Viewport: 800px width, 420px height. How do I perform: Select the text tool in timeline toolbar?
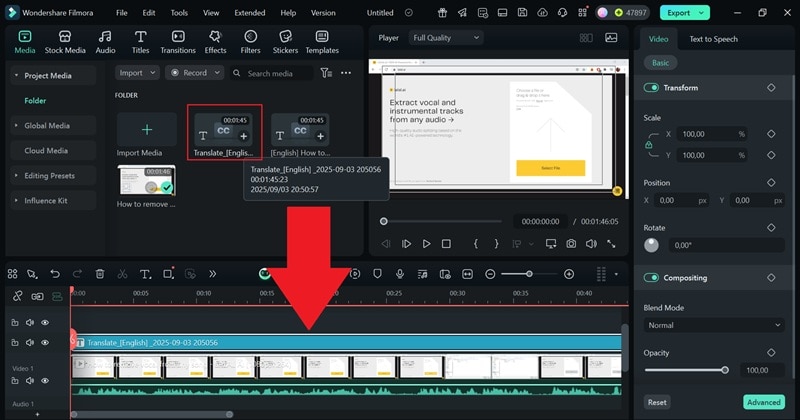145,274
